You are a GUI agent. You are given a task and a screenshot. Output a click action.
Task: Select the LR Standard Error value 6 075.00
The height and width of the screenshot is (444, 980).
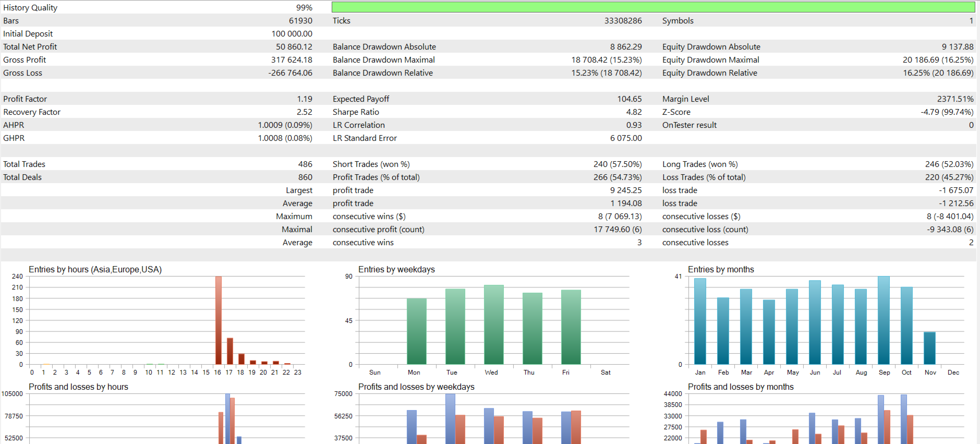626,138
